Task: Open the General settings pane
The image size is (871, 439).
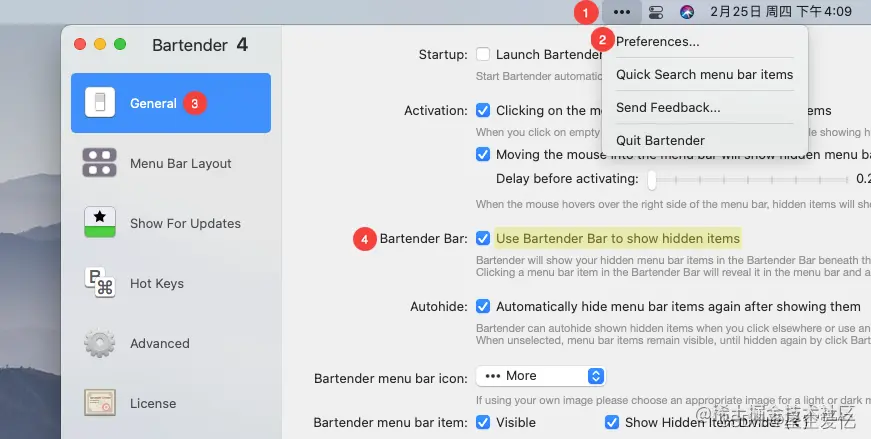Action: 171,103
